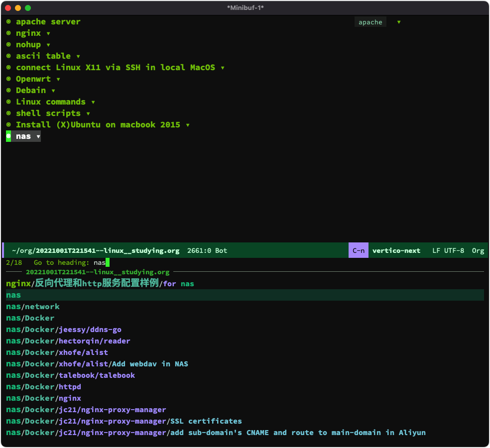Choose the nas/Docker/xhofe/alist candidate
The height and width of the screenshot is (448, 490).
coord(57,352)
